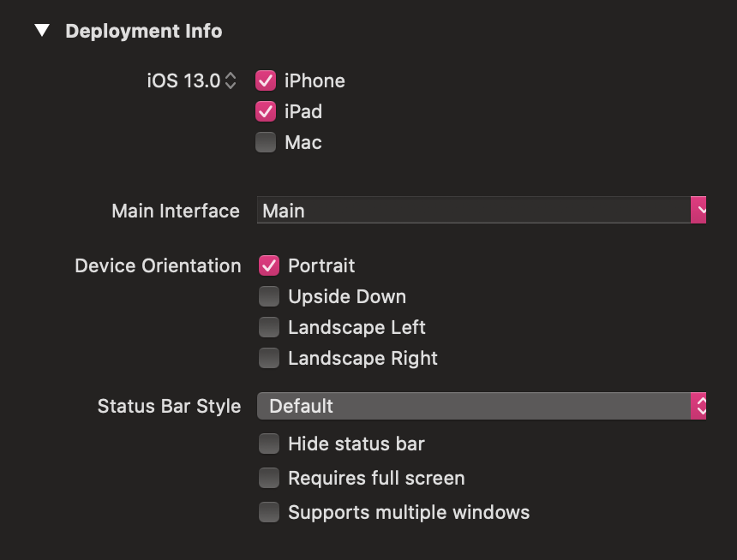Enable Upside Down orientation
Image resolution: width=737 pixels, height=560 pixels.
pos(269,296)
